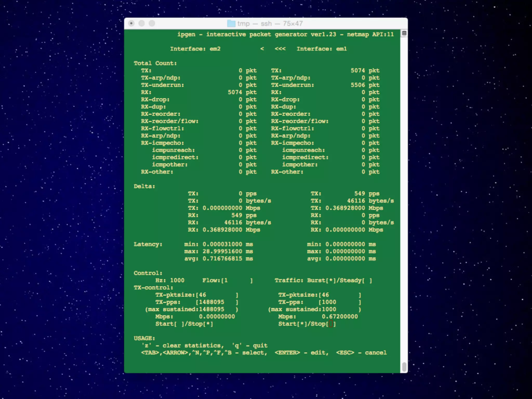Screen dimensions: 532x399
Task: Click the Interface: em2 header label
Action: pyautogui.click(x=195, y=49)
